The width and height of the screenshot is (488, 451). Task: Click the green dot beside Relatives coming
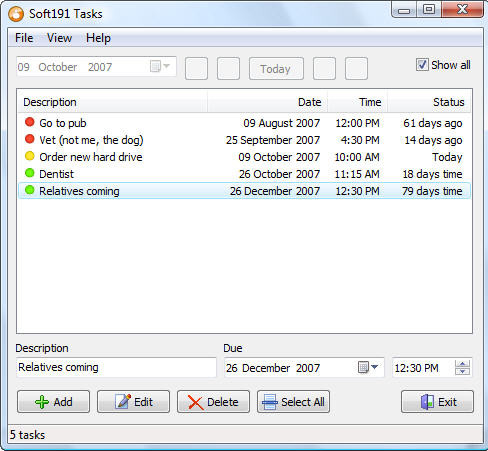pos(30,190)
